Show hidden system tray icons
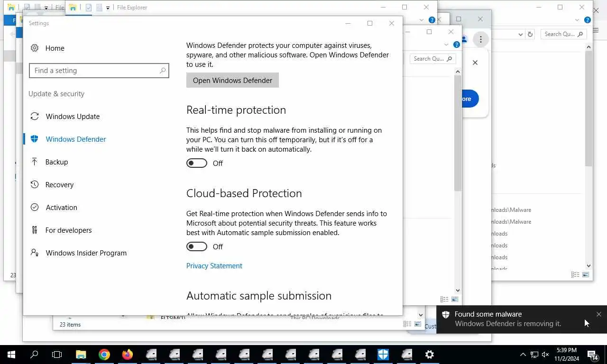 click(x=523, y=355)
